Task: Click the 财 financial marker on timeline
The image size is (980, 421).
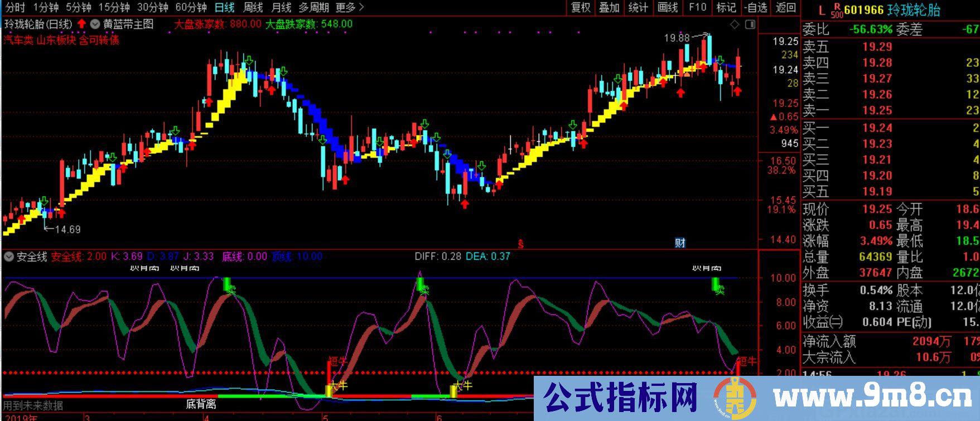Action: [x=680, y=243]
